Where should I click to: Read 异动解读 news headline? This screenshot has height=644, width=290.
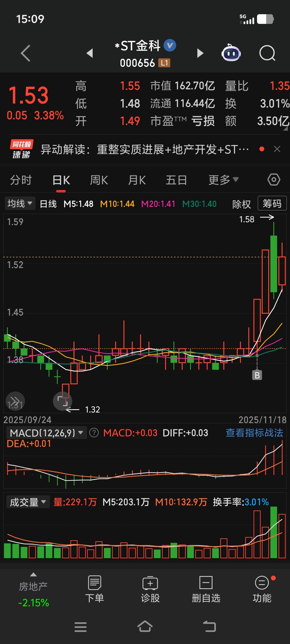(x=144, y=149)
